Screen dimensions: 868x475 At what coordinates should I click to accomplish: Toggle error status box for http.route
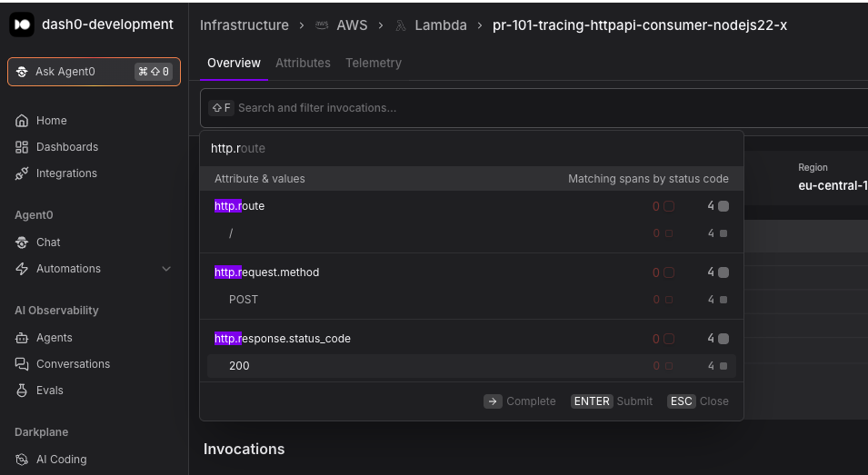point(669,206)
